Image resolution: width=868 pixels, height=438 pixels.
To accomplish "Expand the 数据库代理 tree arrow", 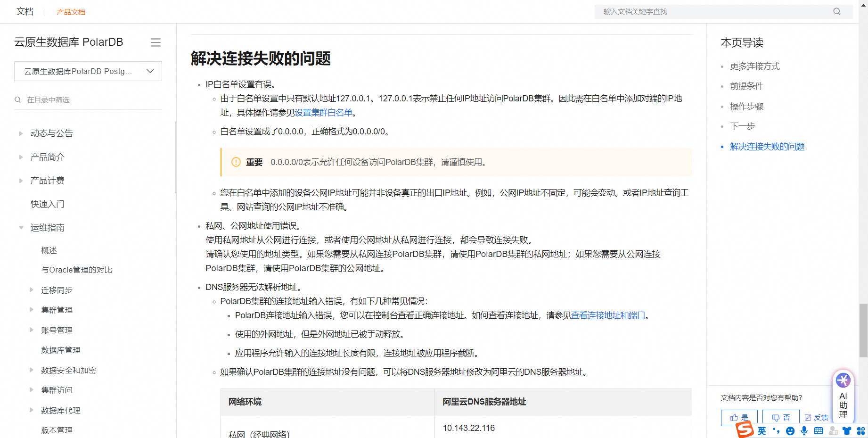I will (32, 410).
